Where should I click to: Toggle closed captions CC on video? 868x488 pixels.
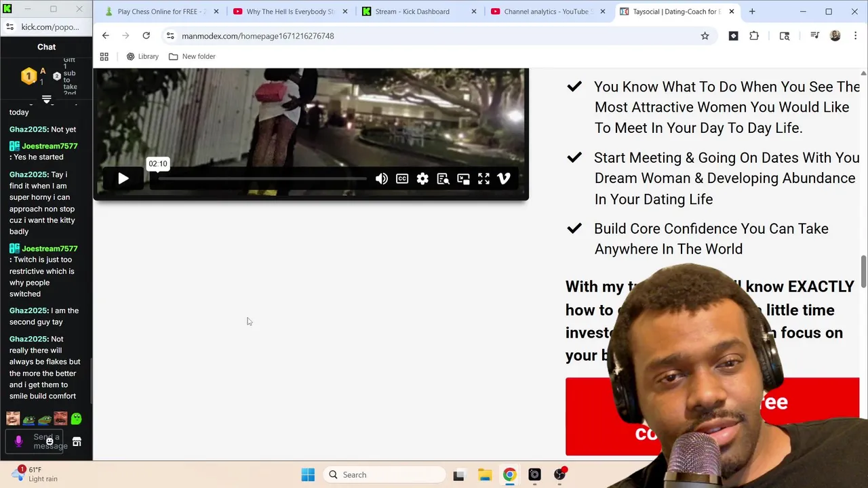[402, 179]
